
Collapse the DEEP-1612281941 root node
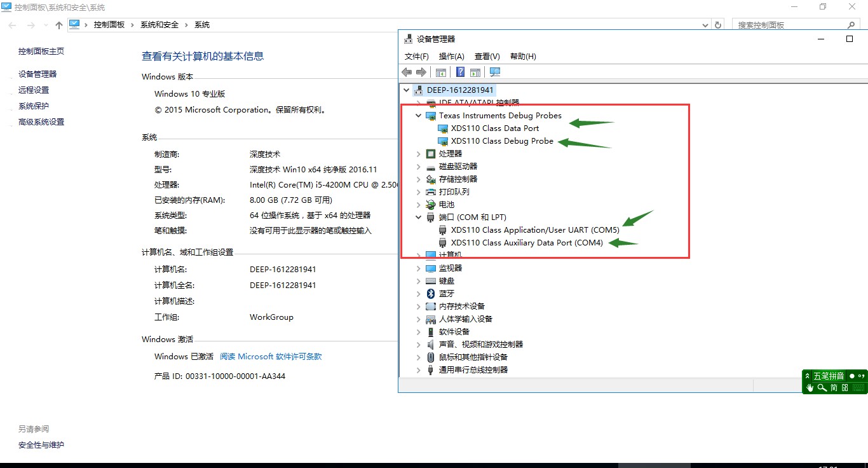coord(407,90)
